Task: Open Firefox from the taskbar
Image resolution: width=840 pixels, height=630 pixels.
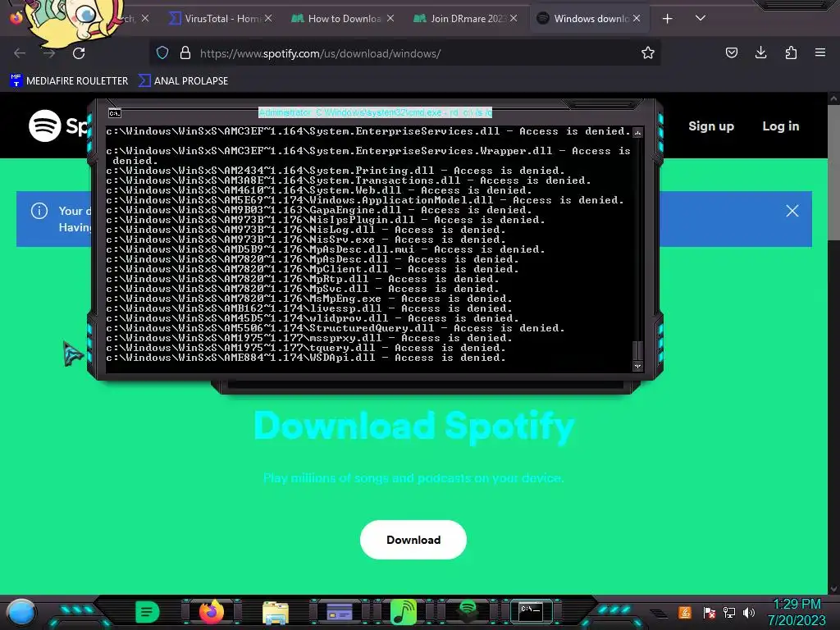Action: click(212, 612)
